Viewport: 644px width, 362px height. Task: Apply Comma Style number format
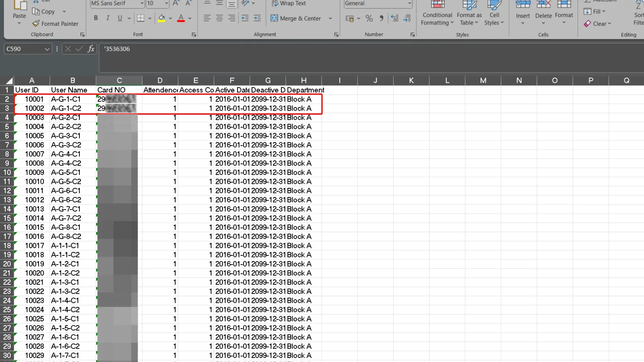[381, 19]
